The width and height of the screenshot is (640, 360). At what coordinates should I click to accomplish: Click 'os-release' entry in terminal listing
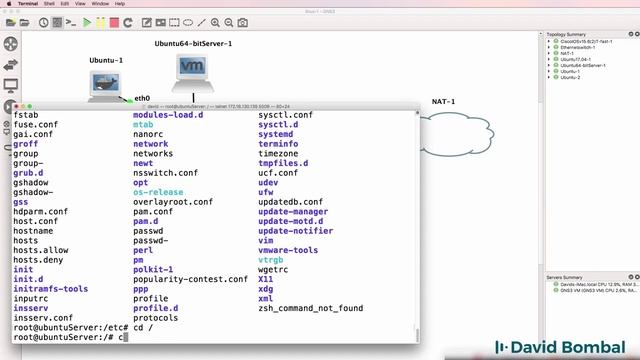tap(158, 192)
